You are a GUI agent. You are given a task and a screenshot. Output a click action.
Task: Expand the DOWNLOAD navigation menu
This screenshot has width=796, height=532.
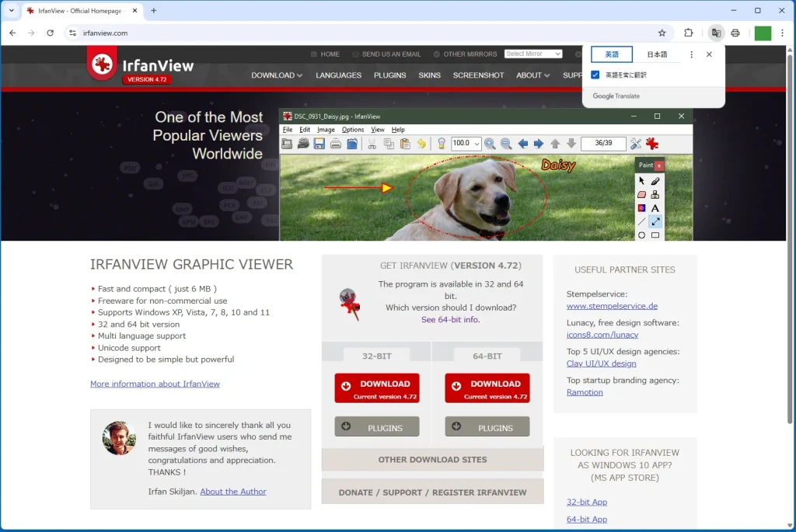click(277, 75)
